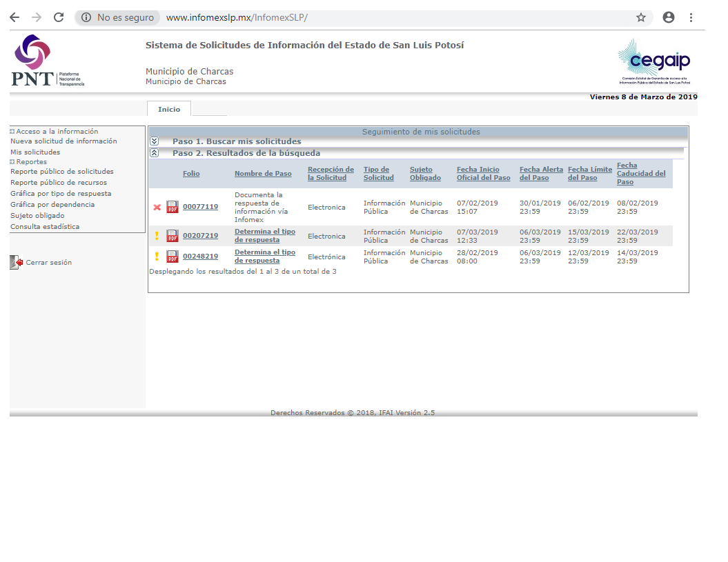The height and width of the screenshot is (562, 728).
Task: Open Nueva solicitud de información
Action: coord(63,141)
